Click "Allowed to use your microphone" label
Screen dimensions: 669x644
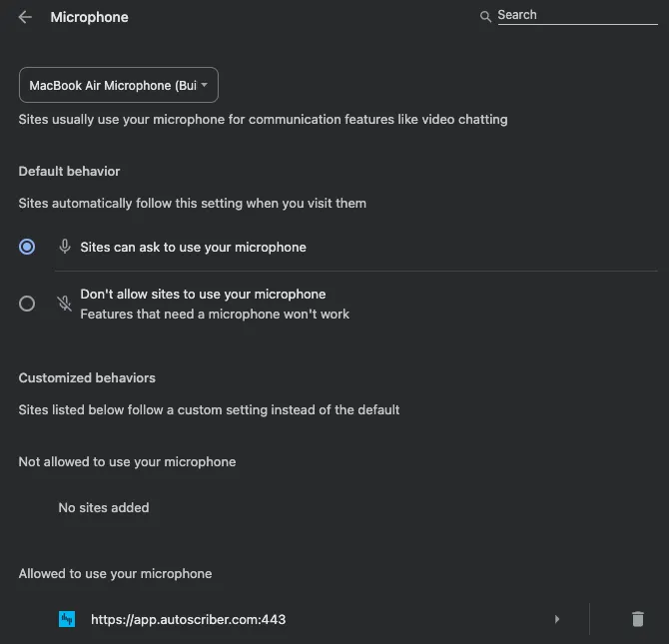115,573
